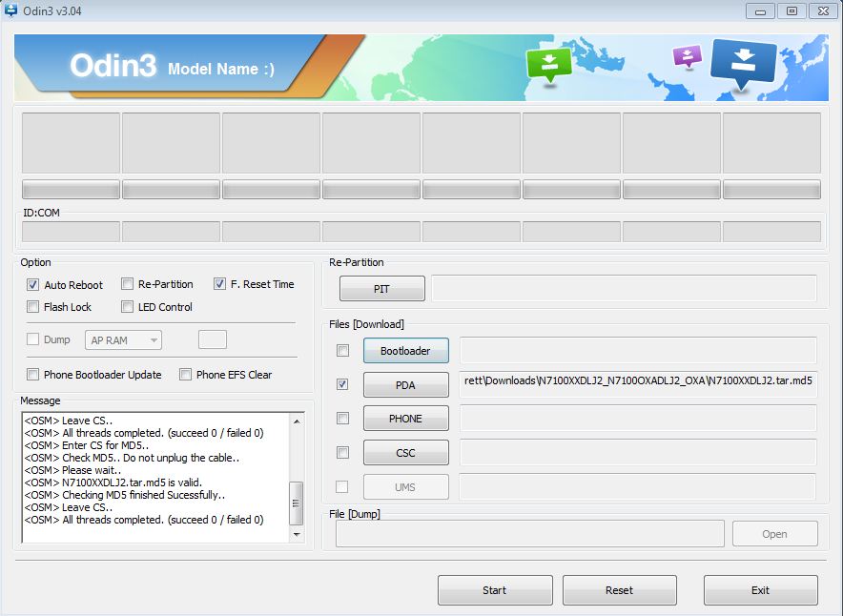Open the AP RAM dropdown
The height and width of the screenshot is (616, 843).
click(x=124, y=340)
